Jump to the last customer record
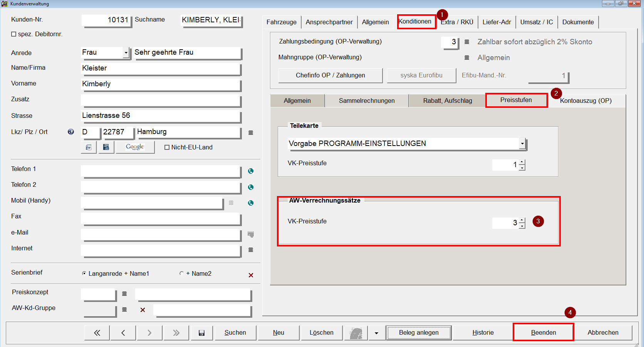Viewport: 644px width, 347px height. pyautogui.click(x=176, y=333)
